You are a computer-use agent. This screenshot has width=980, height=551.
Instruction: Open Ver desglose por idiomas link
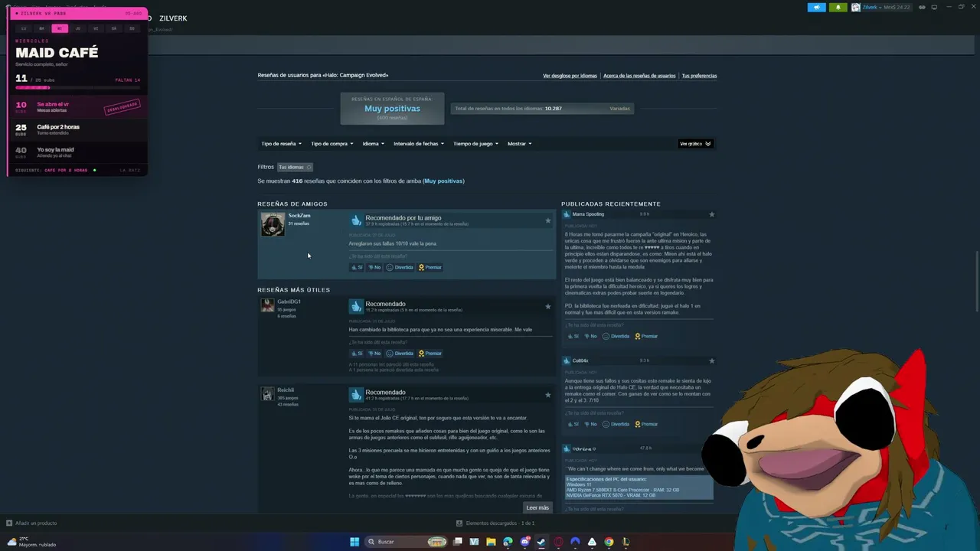570,76
